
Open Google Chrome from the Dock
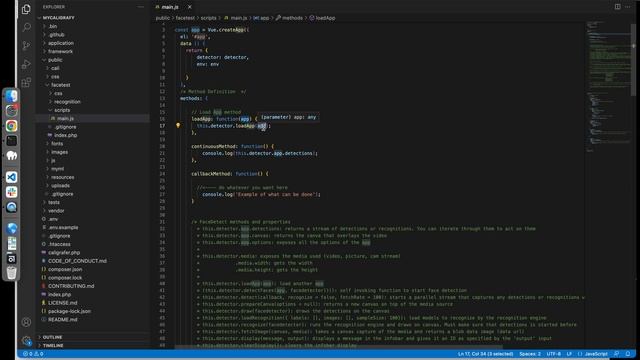click(11, 126)
